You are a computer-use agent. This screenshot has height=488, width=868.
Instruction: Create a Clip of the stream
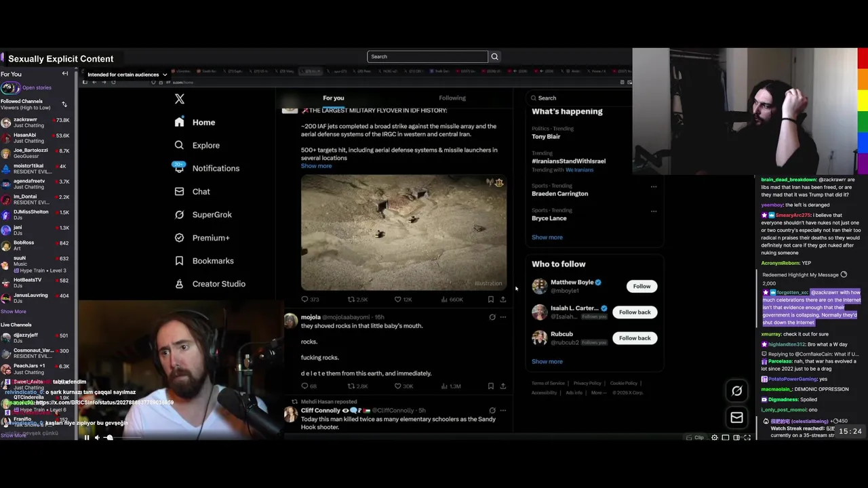(696, 438)
